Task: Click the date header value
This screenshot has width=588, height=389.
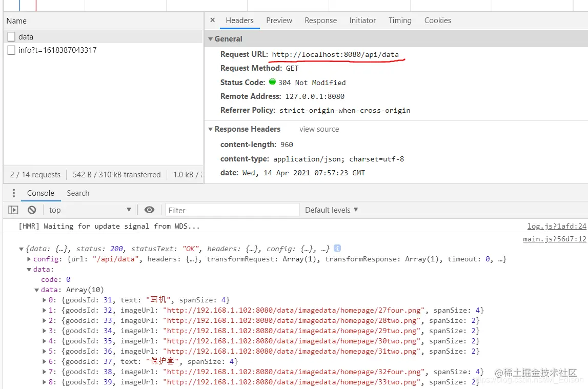Action: click(303, 173)
